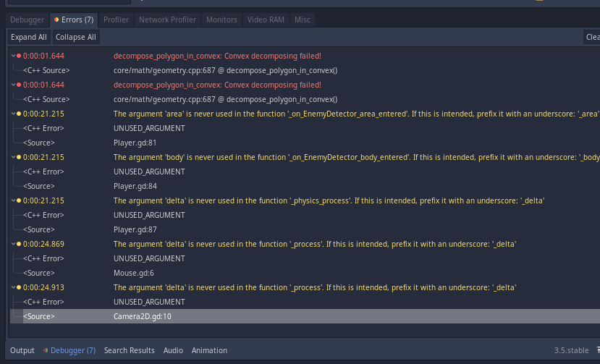600x364 pixels.
Task: Toggle the Animation bottom panel
Action: click(209, 350)
